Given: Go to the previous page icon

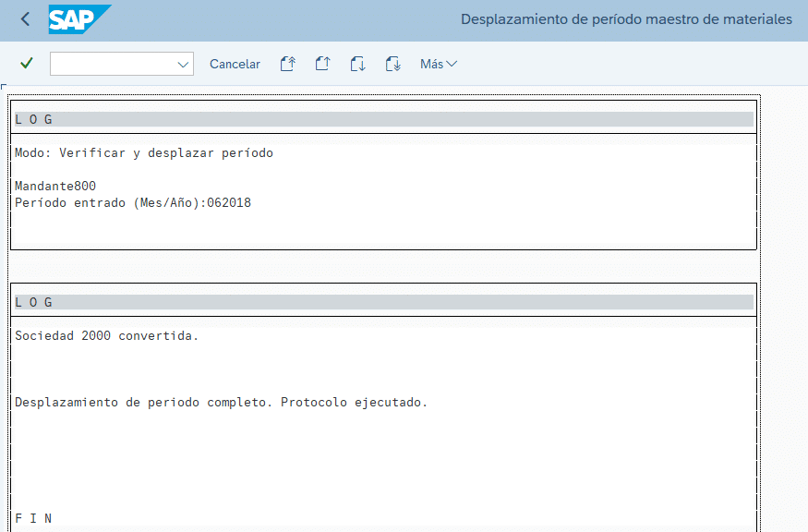Looking at the screenshot, I should (x=322, y=64).
